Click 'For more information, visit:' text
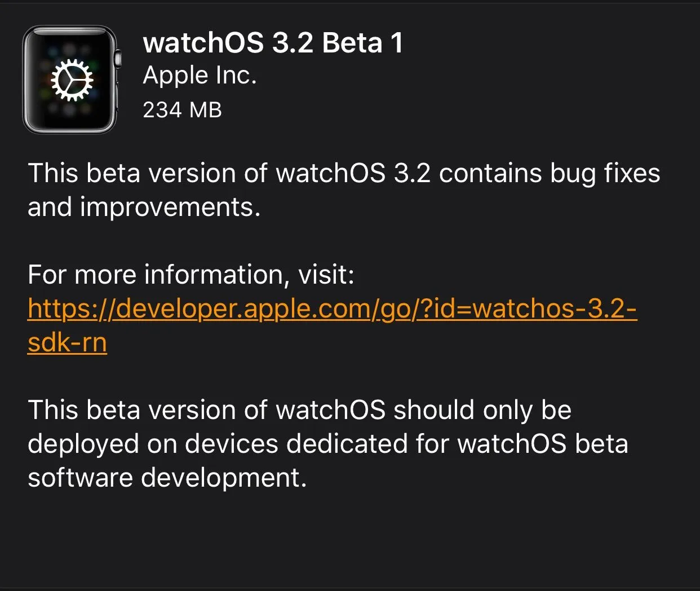700x591 pixels. click(x=190, y=275)
